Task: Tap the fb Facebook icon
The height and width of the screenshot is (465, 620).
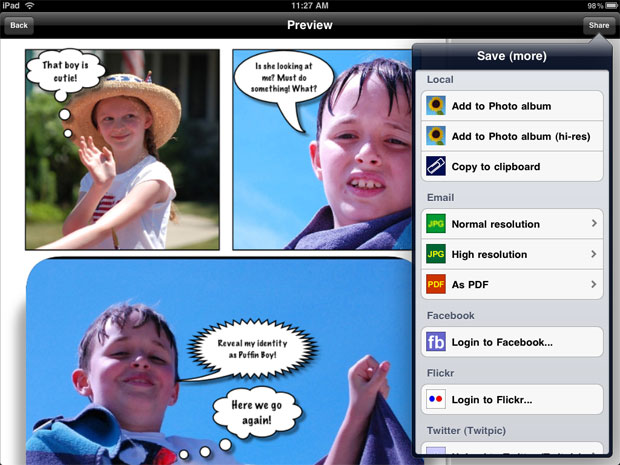Action: (x=436, y=342)
